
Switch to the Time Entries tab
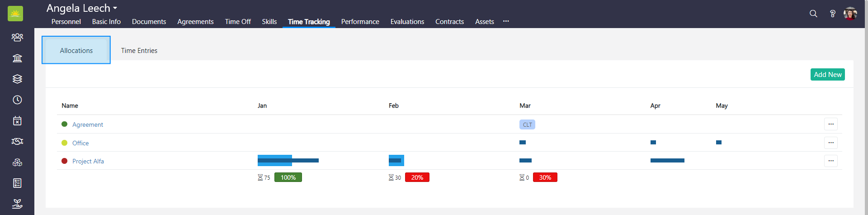pyautogui.click(x=139, y=51)
